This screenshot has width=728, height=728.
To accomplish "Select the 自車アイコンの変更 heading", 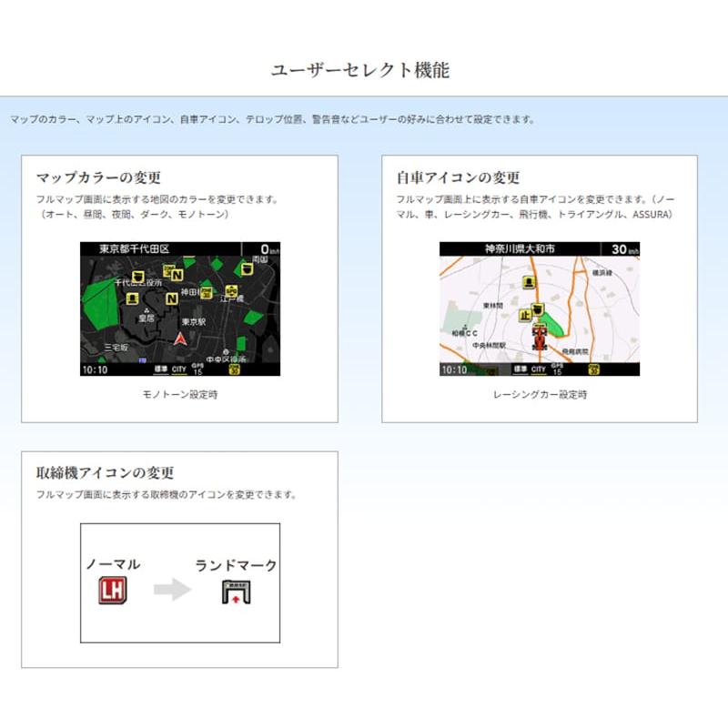I will click(458, 177).
